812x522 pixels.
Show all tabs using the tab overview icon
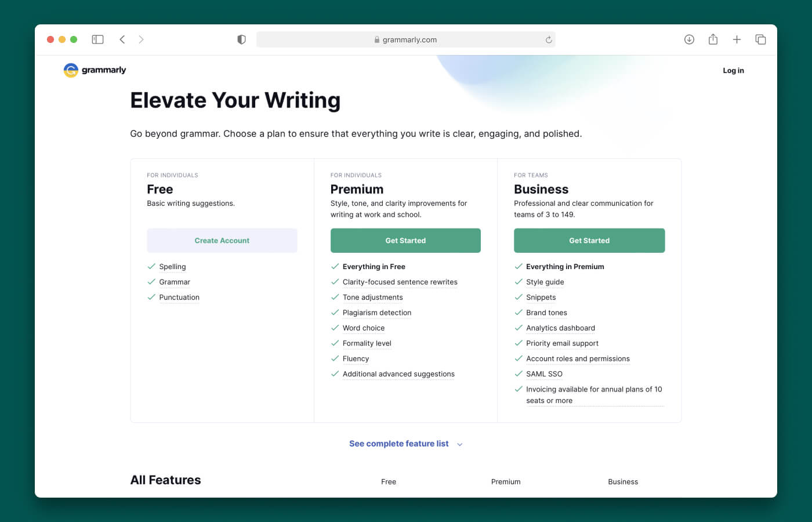click(x=760, y=39)
